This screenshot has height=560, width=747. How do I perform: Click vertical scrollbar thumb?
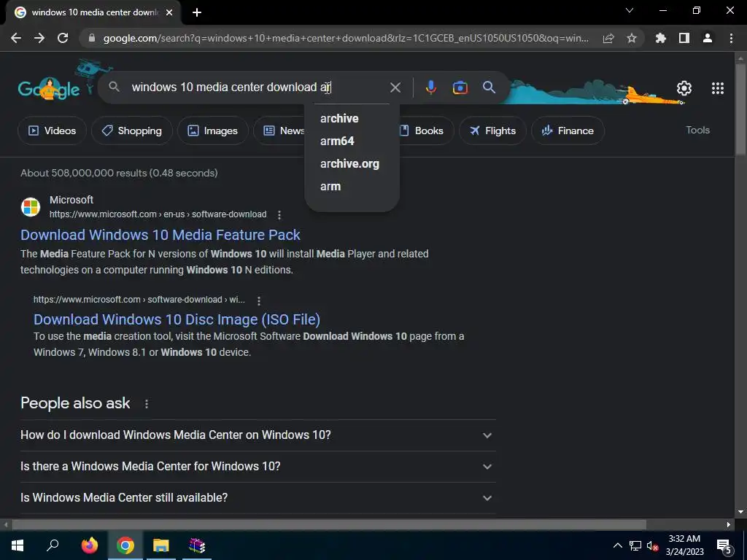[740, 109]
